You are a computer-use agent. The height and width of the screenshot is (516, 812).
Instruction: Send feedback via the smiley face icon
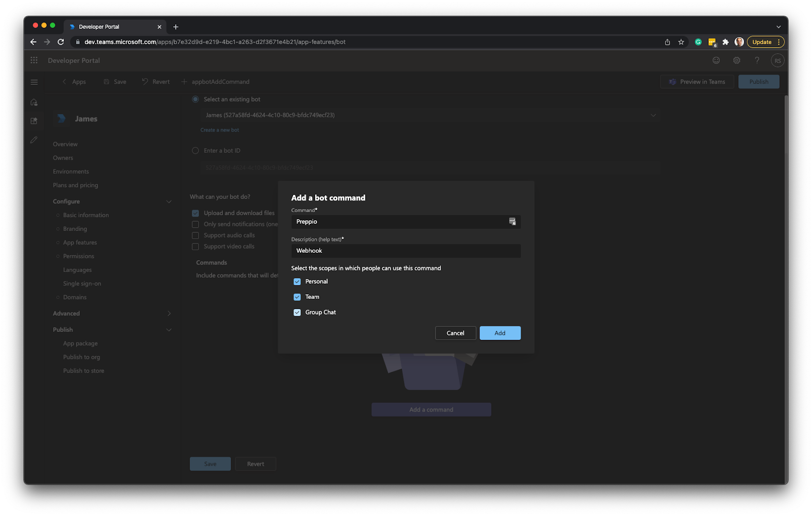[716, 60]
